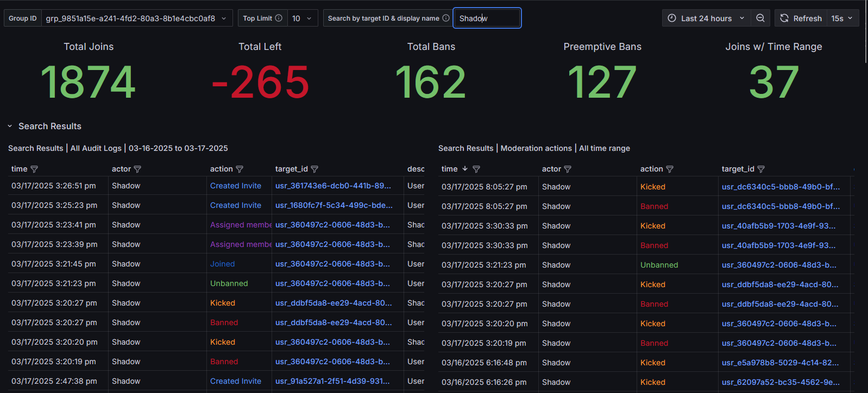
Task: Open usr_dc6340c5 link in the 8:05:27 Kicked row
Action: pos(781,187)
